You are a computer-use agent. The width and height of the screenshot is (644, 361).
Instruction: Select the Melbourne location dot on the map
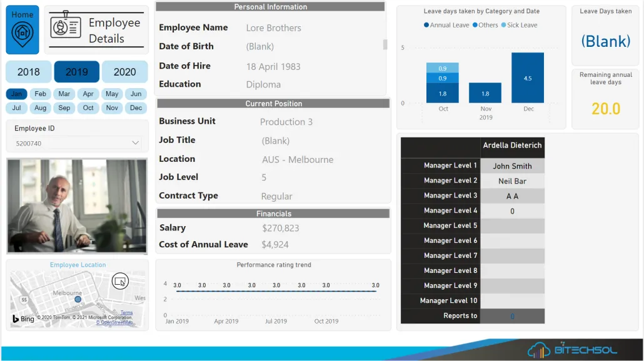(78, 300)
